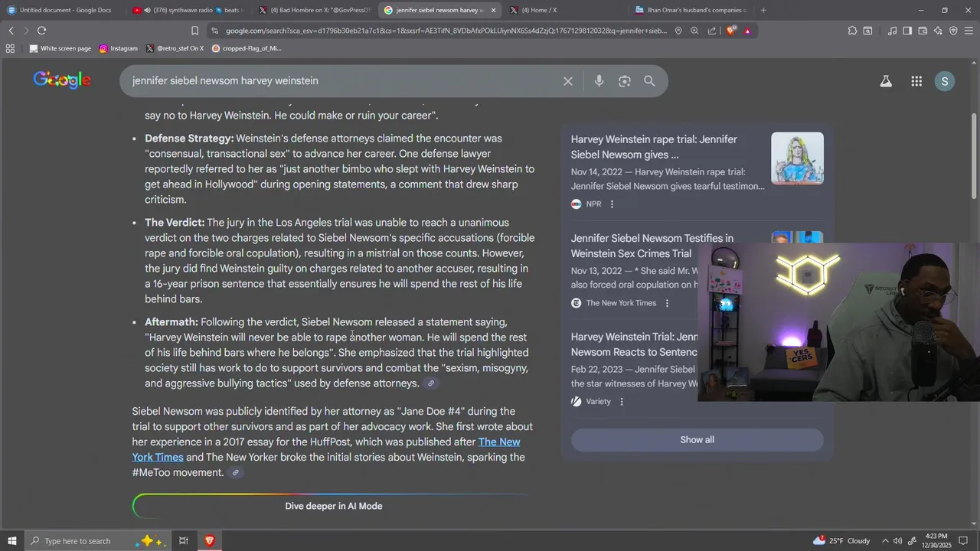980x551 pixels.
Task: Open more options for the Variety result
Action: click(x=622, y=402)
